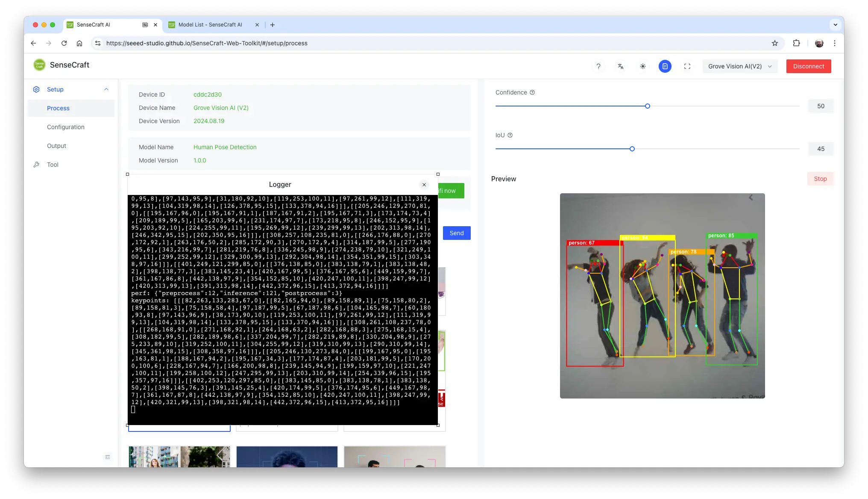868x499 pixels.
Task: Collapse the sidebar using bottom menu icon
Action: pos(108,457)
